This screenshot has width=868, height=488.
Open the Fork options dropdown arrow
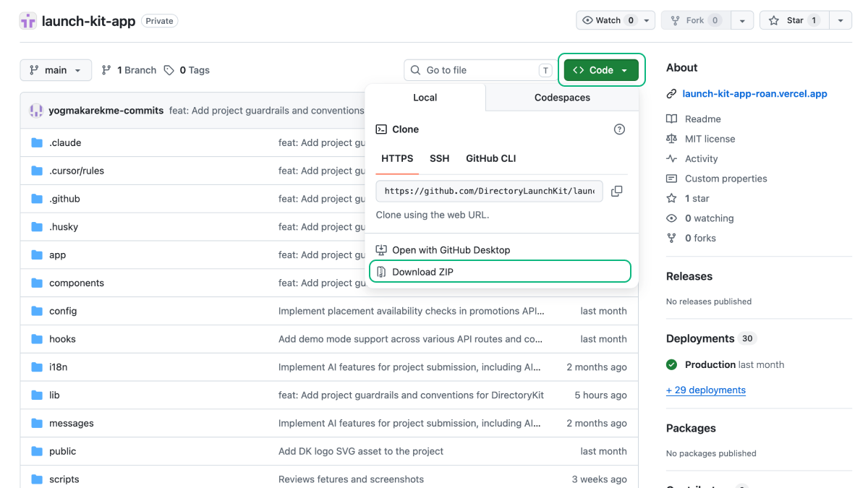pos(742,20)
